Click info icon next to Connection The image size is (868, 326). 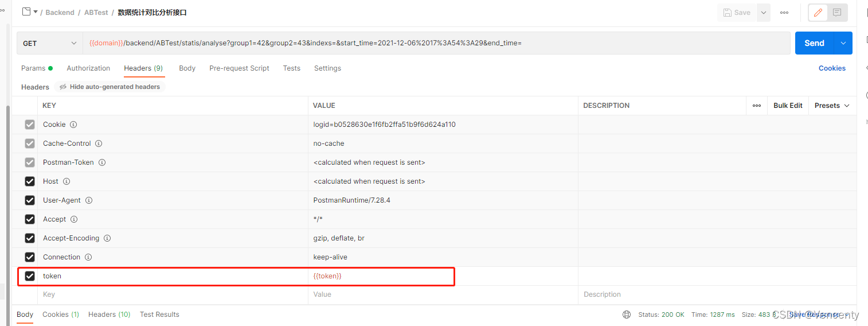[x=88, y=257]
